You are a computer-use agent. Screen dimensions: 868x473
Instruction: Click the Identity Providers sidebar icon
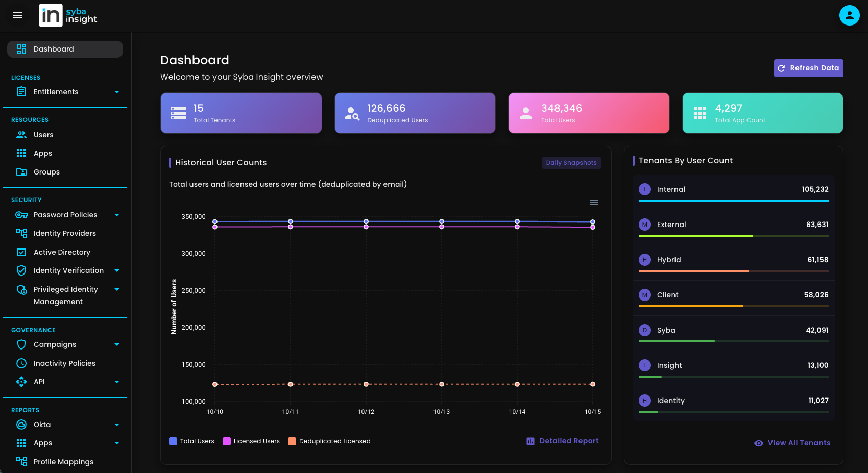21,233
